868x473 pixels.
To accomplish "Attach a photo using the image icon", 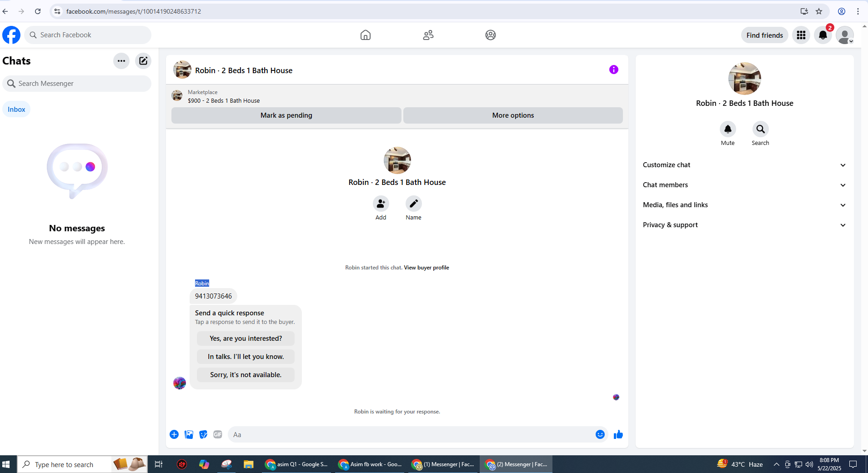I will click(x=189, y=434).
